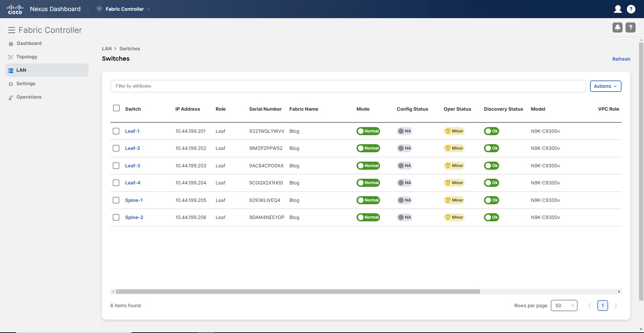Click the Cisco logo

pyautogui.click(x=15, y=9)
